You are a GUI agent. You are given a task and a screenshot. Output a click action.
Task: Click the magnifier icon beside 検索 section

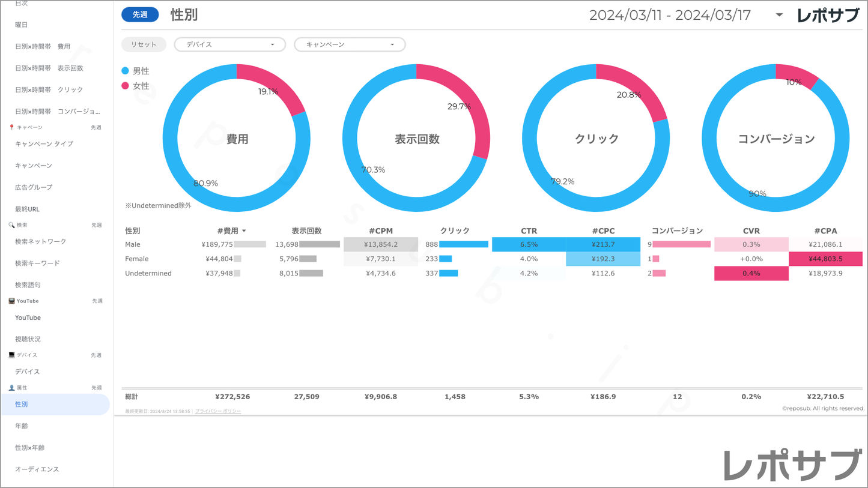click(x=11, y=225)
